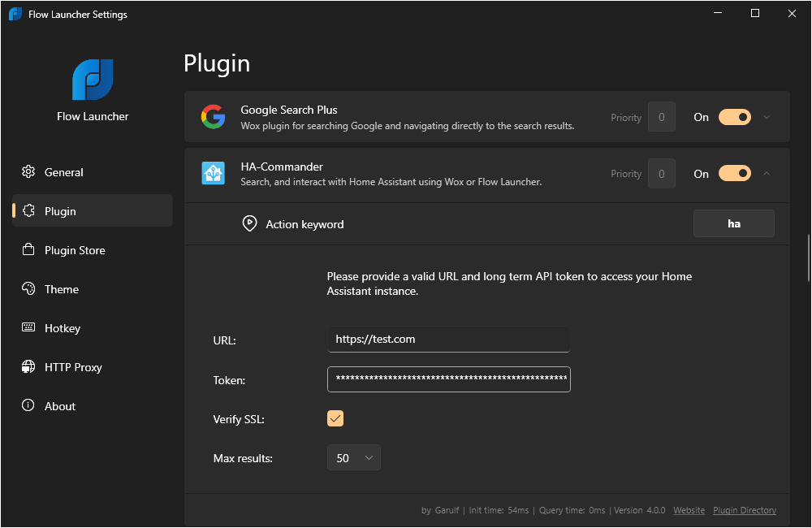Image resolution: width=812 pixels, height=528 pixels.
Task: Click the HTTP Proxy globe icon
Action: (x=29, y=367)
